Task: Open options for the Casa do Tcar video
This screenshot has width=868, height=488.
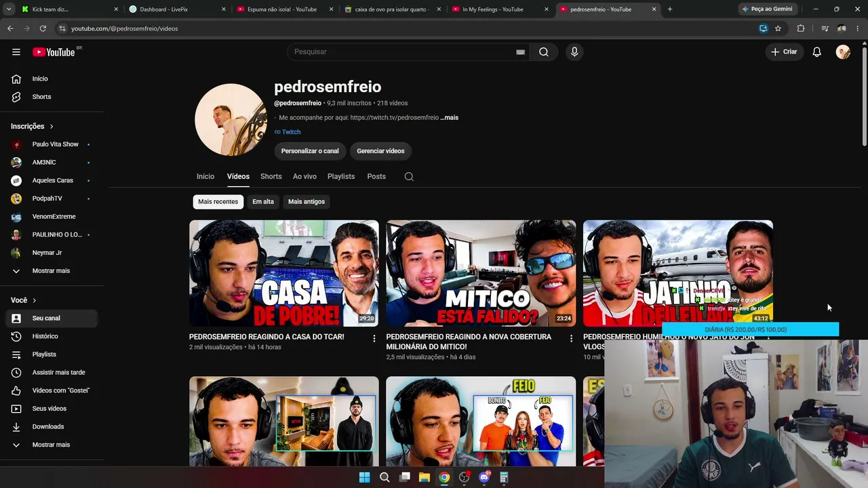Action: (x=374, y=338)
